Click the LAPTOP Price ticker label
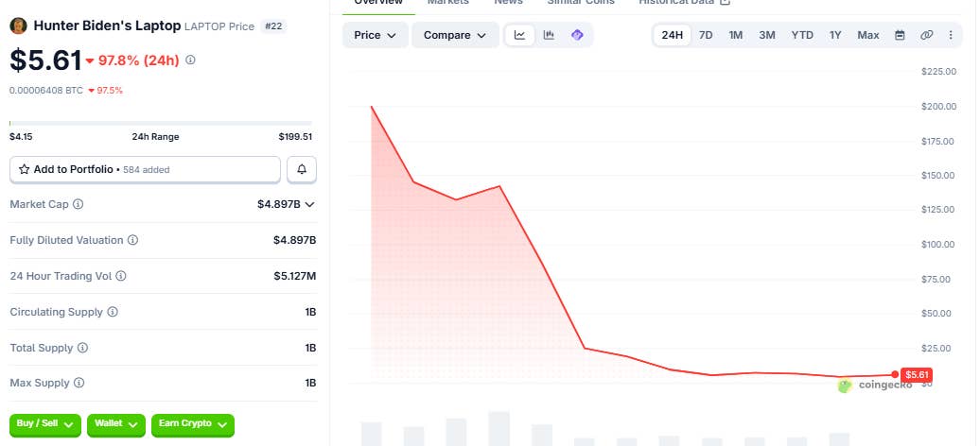 coord(219,26)
